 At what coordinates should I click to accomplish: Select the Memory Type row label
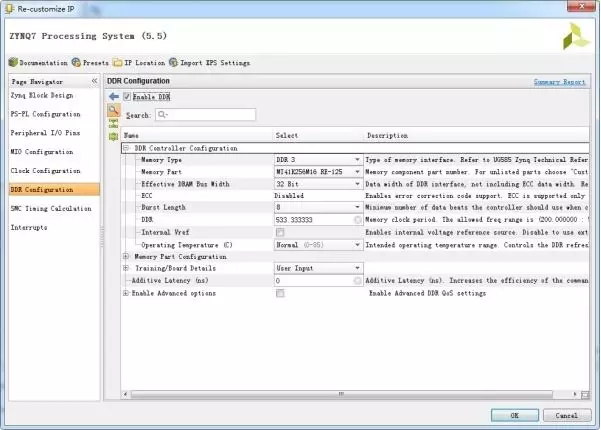point(161,159)
